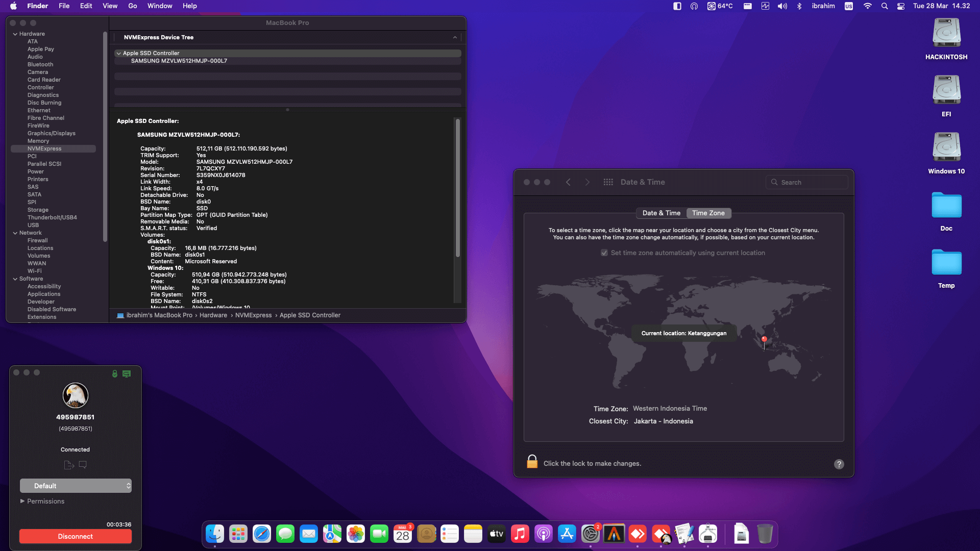Open Hackintool from the Dock

click(707, 534)
